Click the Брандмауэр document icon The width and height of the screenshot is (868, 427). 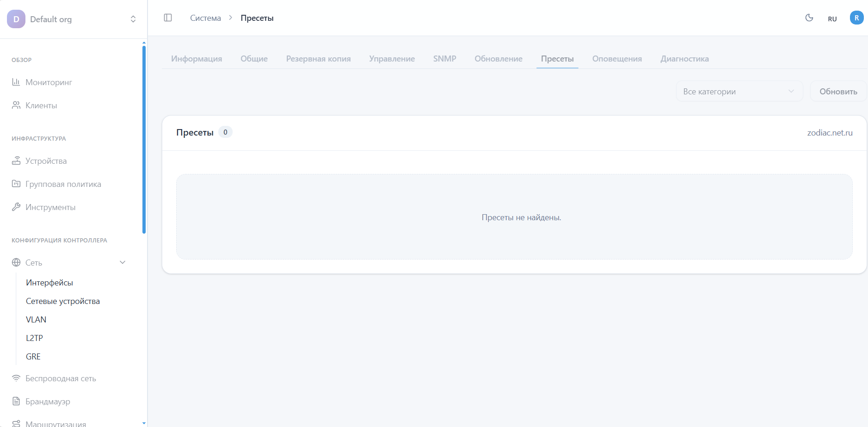(16, 401)
